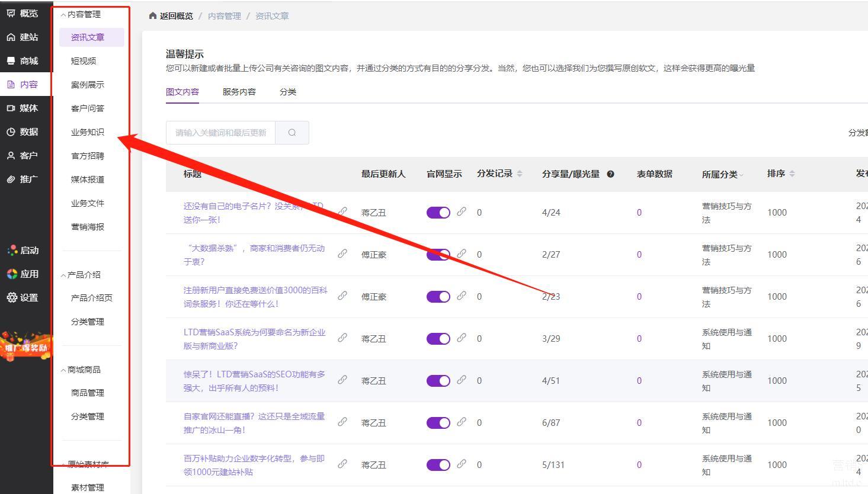
Task: Open the 应用 apps sidebar icon
Action: (x=12, y=274)
